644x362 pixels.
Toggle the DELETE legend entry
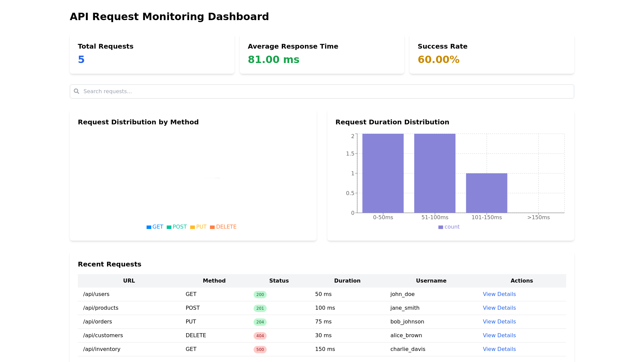point(226,227)
